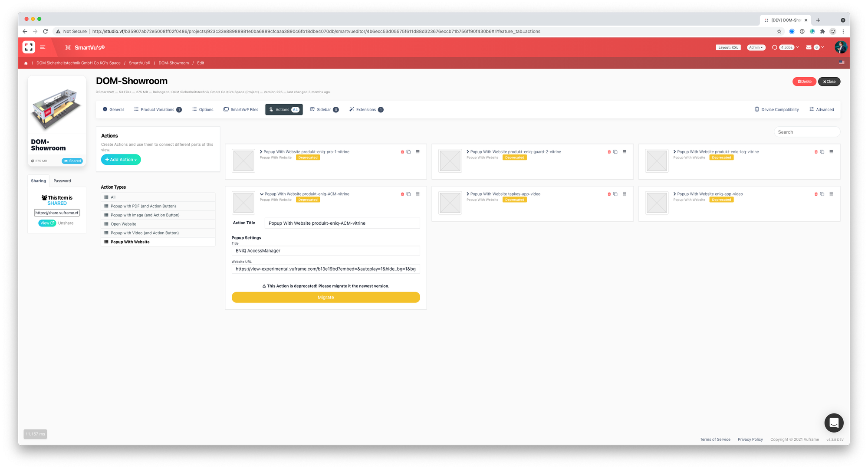The height and width of the screenshot is (469, 868).
Task: Click the three-line menu icon on produkt-eniq-guard-2-vitrine card
Action: [x=625, y=152]
